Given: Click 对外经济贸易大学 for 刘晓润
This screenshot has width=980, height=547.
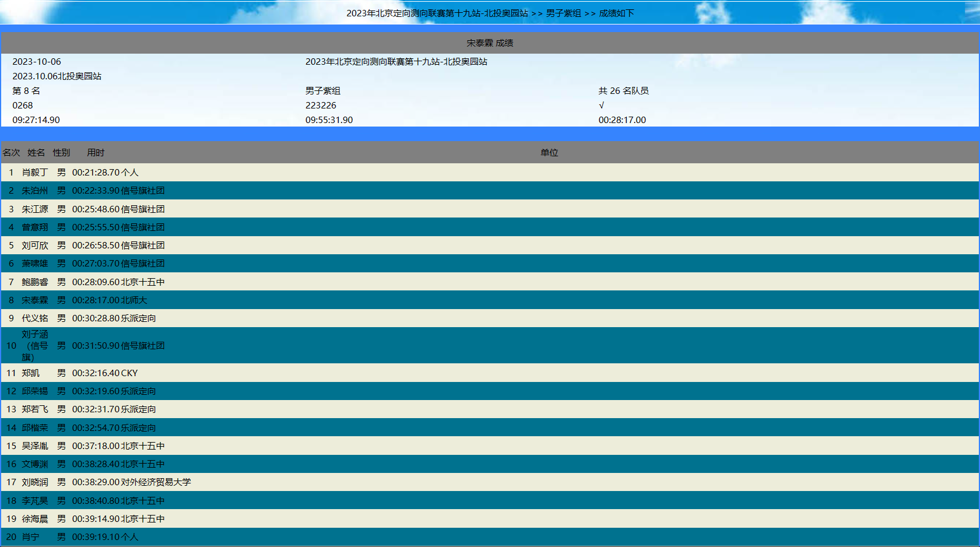Looking at the screenshot, I should pos(156,482).
